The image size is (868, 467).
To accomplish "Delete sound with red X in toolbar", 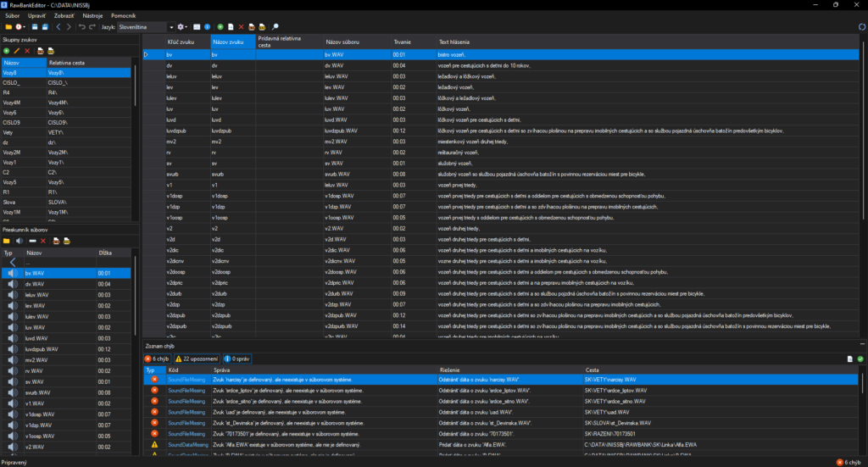I will tap(241, 26).
